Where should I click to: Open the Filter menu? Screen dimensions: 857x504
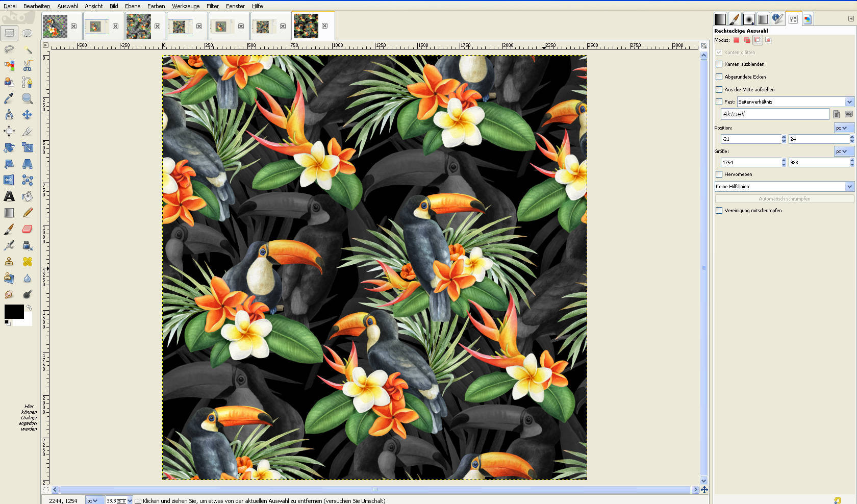click(213, 6)
